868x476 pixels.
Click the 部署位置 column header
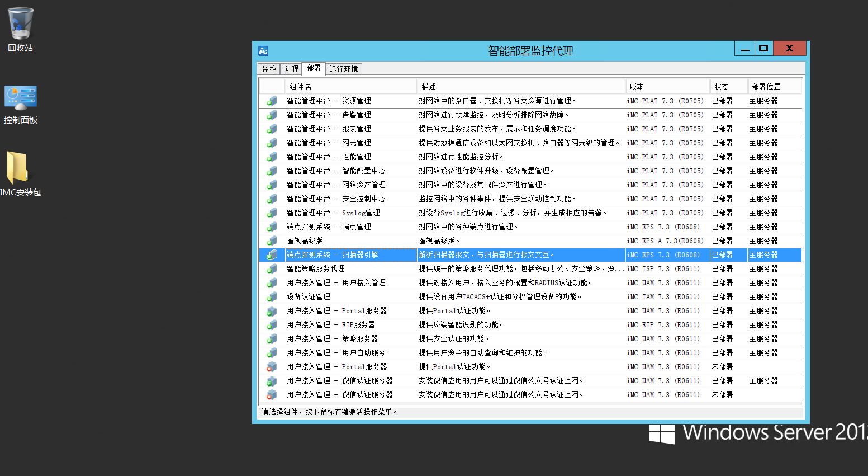(x=775, y=87)
